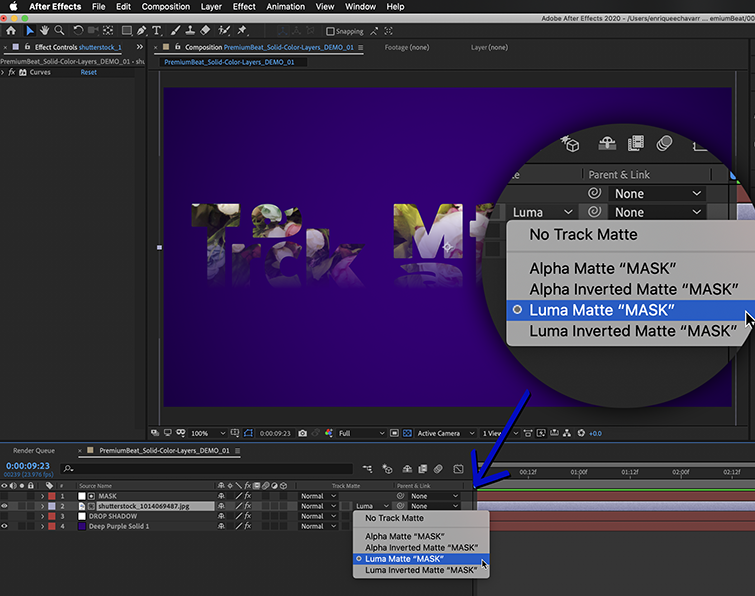The width and height of the screenshot is (755, 596).
Task: Click the Home icon in toolbar
Action: click(x=11, y=31)
